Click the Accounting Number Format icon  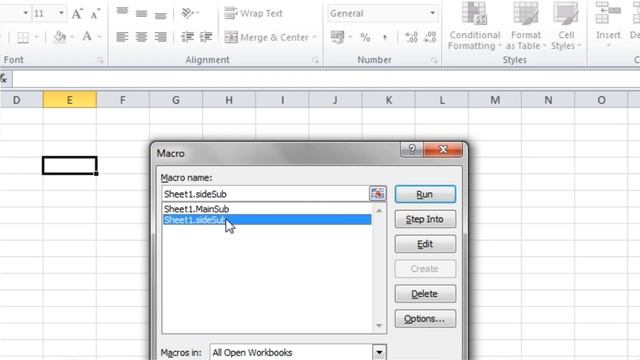[337, 37]
